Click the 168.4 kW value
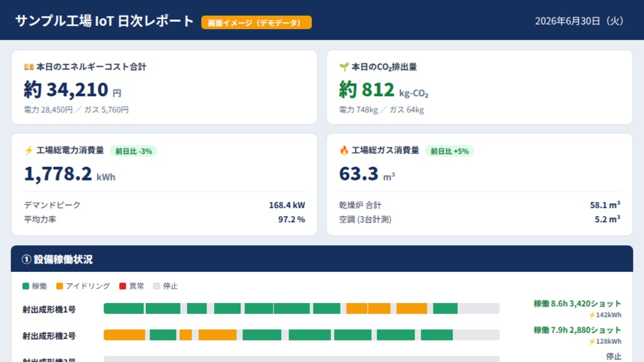 (287, 205)
